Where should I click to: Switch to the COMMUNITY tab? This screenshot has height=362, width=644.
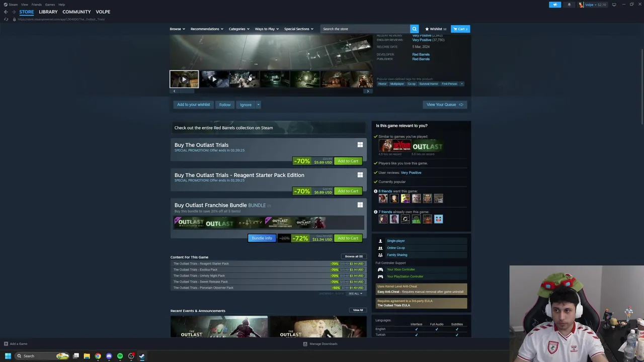coord(76,12)
